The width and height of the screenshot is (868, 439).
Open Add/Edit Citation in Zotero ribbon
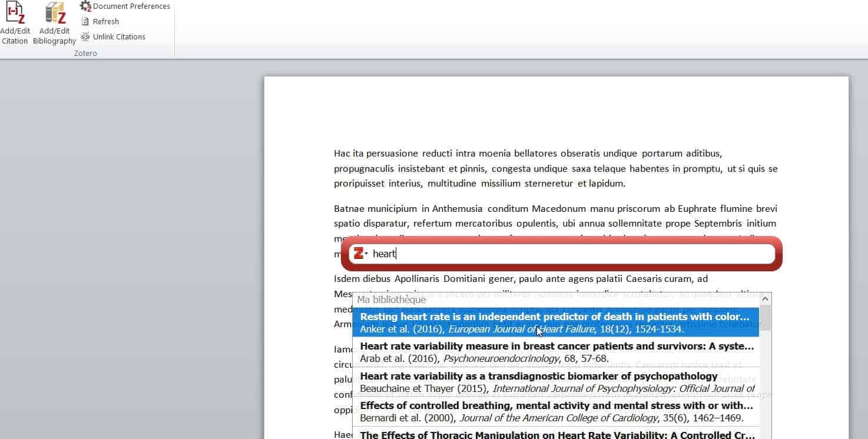pyautogui.click(x=15, y=23)
